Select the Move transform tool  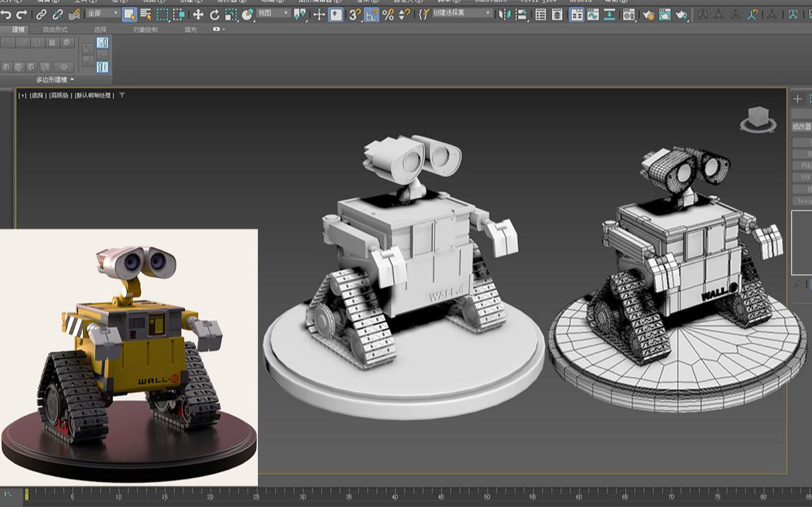[x=198, y=14]
